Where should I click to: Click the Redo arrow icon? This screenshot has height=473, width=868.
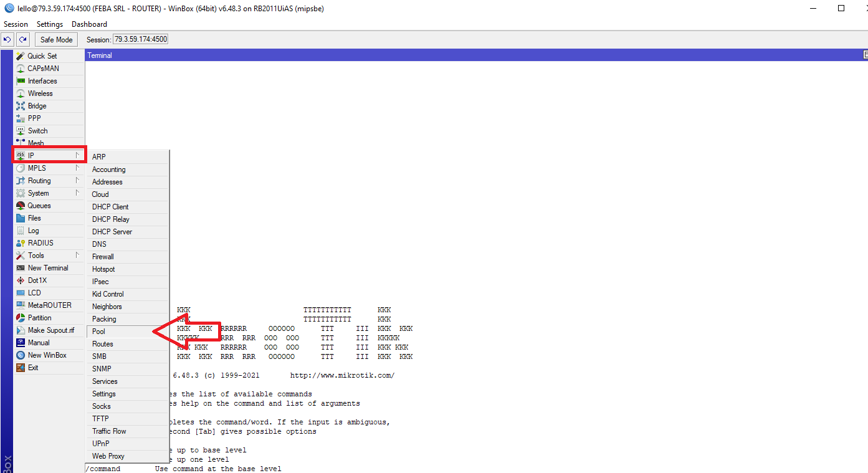coord(22,39)
